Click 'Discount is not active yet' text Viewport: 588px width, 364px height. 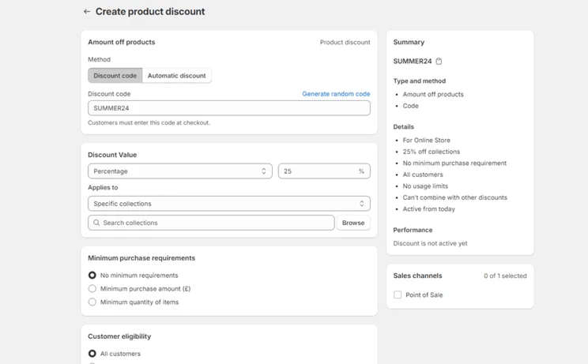pos(430,243)
